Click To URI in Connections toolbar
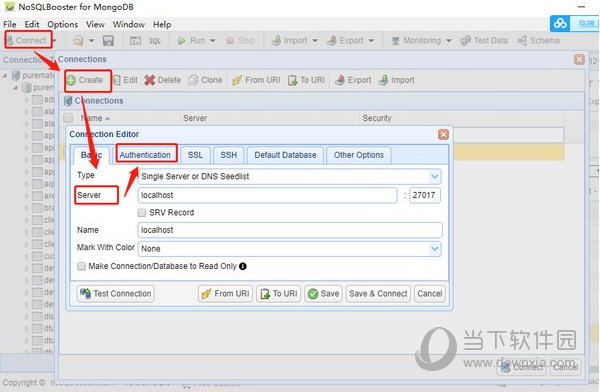This screenshot has width=600, height=392. [x=306, y=80]
